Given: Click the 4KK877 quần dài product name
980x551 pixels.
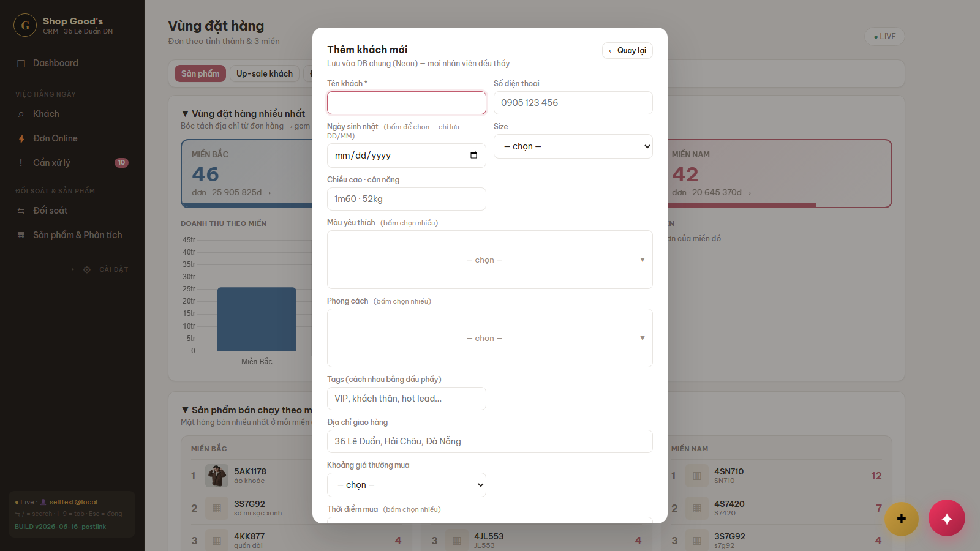Looking at the screenshot, I should pyautogui.click(x=249, y=536).
